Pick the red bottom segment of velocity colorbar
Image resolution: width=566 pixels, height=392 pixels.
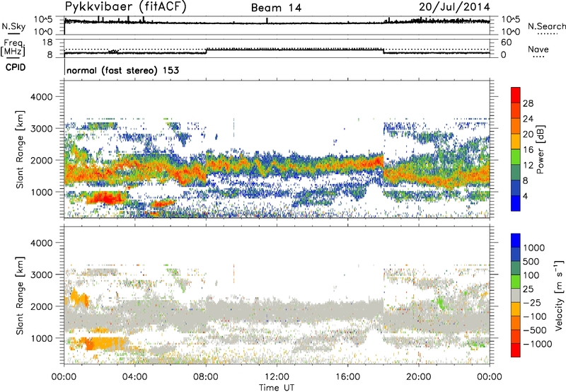(x=516, y=350)
